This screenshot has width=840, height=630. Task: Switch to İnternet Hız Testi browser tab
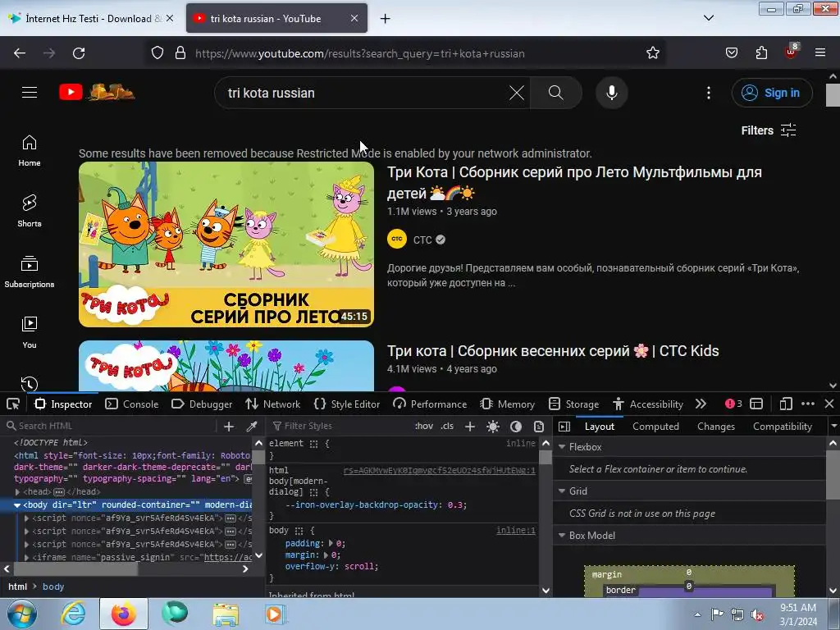coord(91,18)
